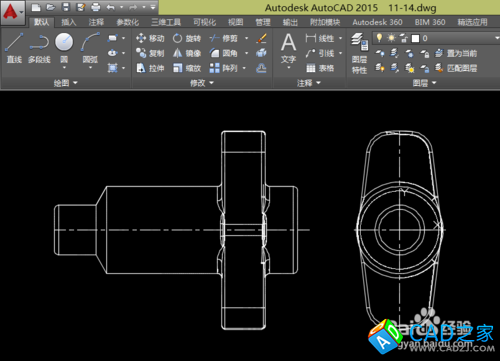This screenshot has height=361, width=500.
Task: Switch to the Insert (插入) tab
Action: 69,22
